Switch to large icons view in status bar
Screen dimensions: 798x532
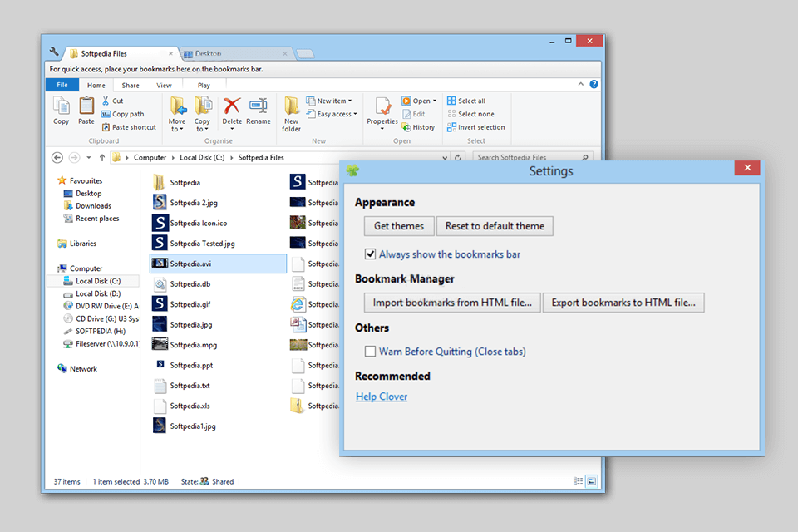(x=591, y=481)
